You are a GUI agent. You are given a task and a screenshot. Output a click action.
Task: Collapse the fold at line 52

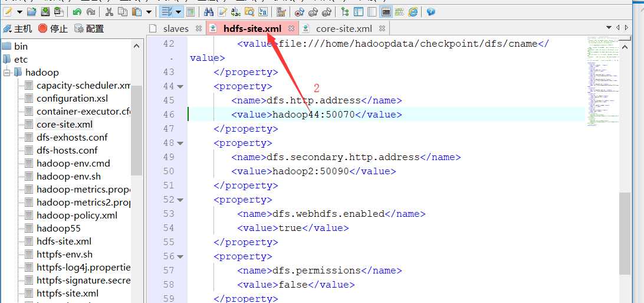pyautogui.click(x=180, y=200)
